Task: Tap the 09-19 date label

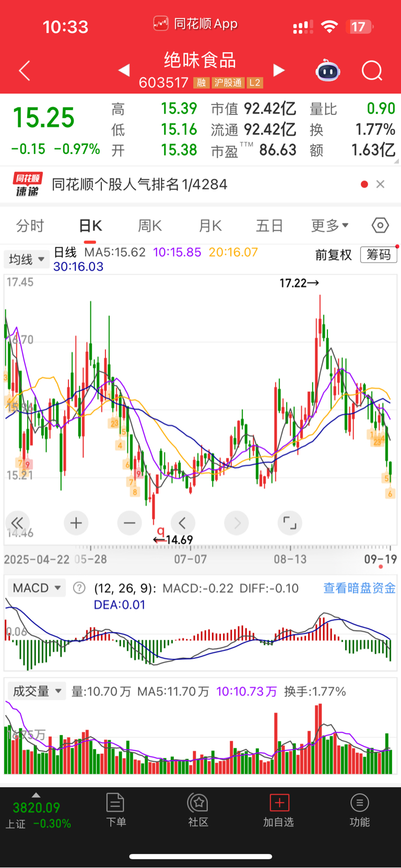Action: [x=380, y=559]
